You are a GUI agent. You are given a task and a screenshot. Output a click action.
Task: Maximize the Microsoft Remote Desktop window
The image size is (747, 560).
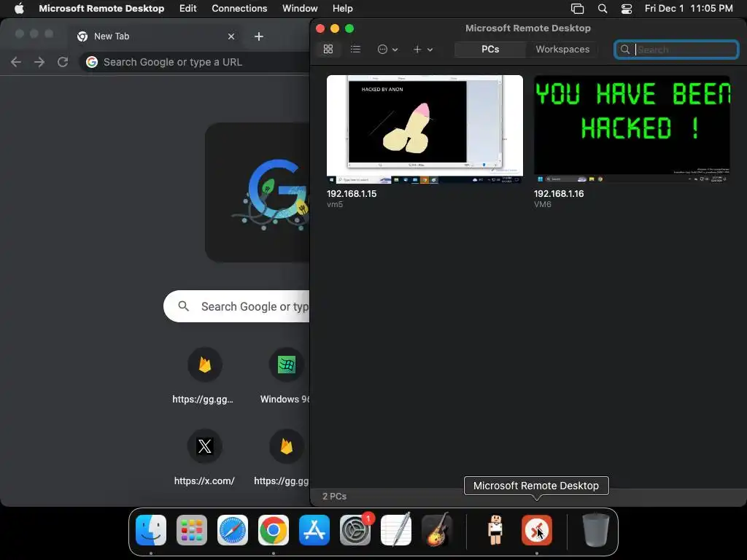pos(349,28)
